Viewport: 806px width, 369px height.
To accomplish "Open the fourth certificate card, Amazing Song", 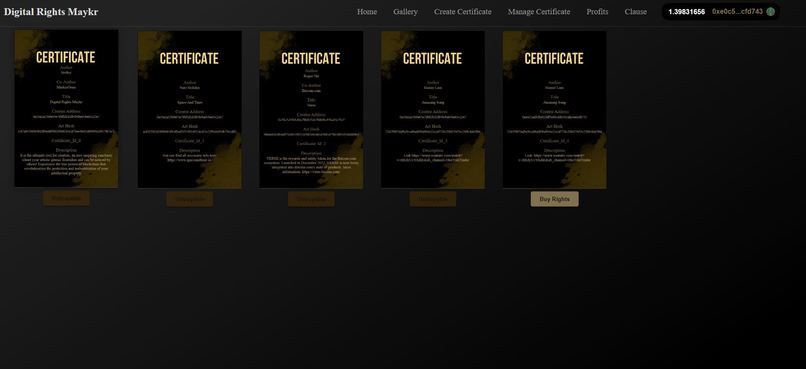I will (x=433, y=109).
